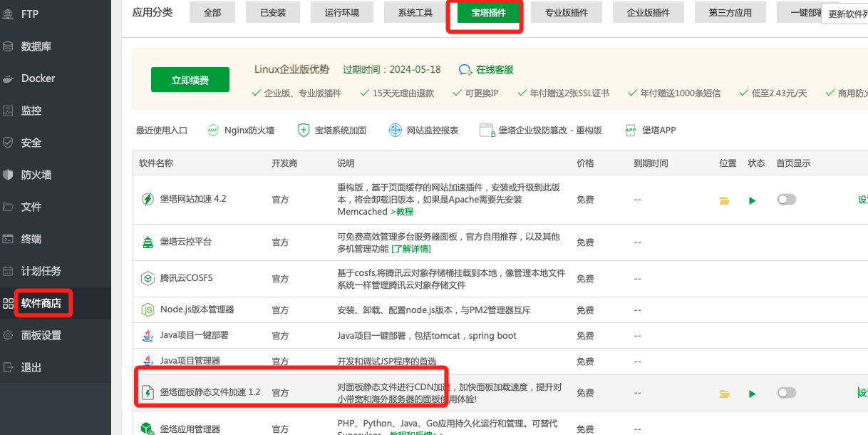
Task: Click the 堡塔面板静态文件加速 1.2 plugin icon
Action: pos(148,392)
